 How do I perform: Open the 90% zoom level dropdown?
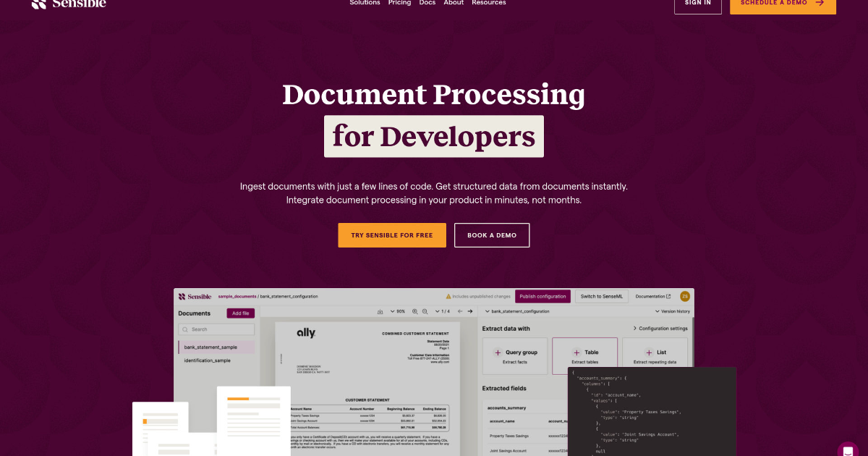398,311
